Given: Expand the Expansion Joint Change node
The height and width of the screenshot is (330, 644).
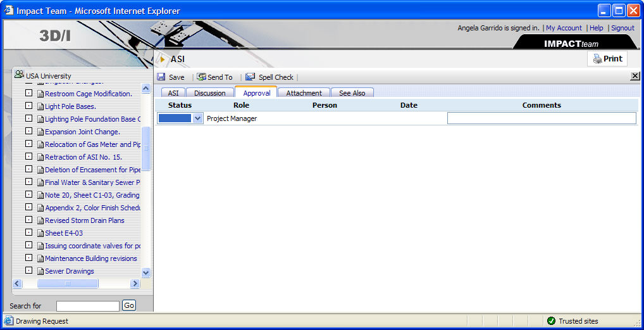Looking at the screenshot, I should click(28, 131).
